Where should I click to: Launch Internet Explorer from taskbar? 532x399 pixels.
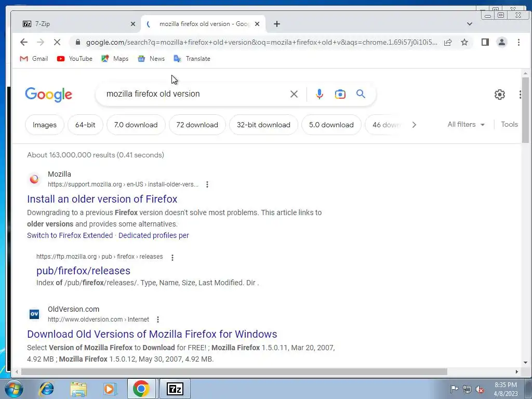click(46, 389)
